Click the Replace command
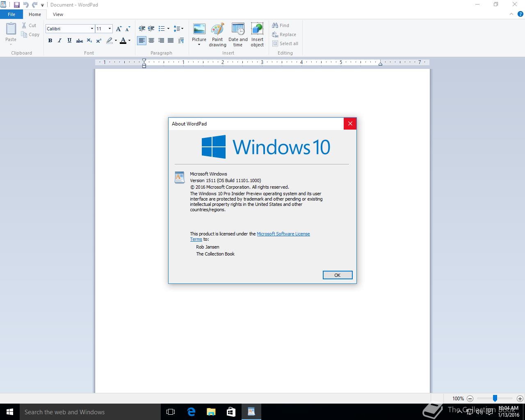The image size is (525, 420). click(x=284, y=34)
